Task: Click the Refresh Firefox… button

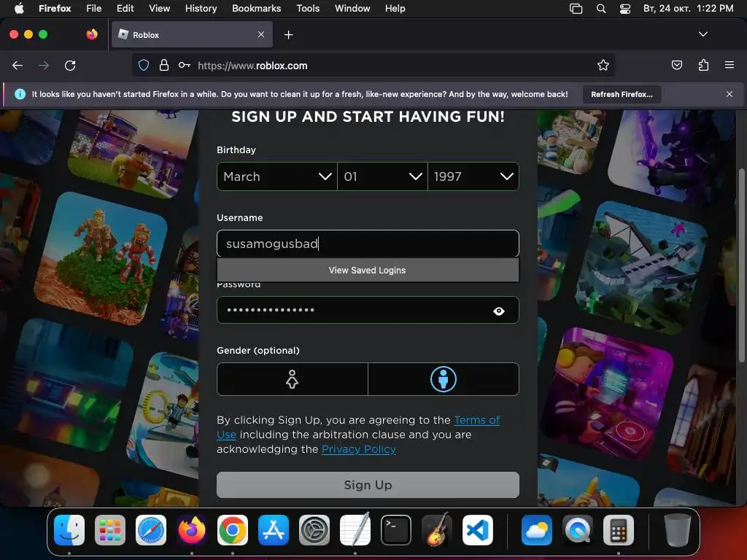Action: [x=622, y=94]
